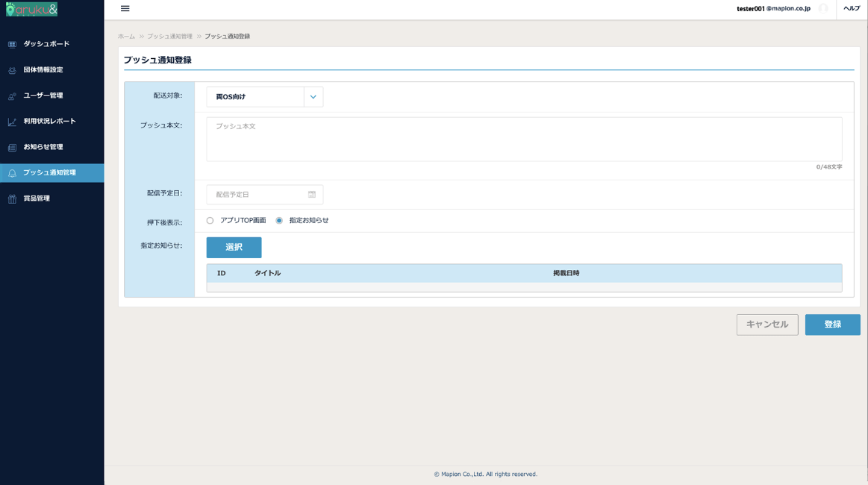Open ユーザー管理 in the sidebar
868x485 pixels.
click(x=43, y=96)
